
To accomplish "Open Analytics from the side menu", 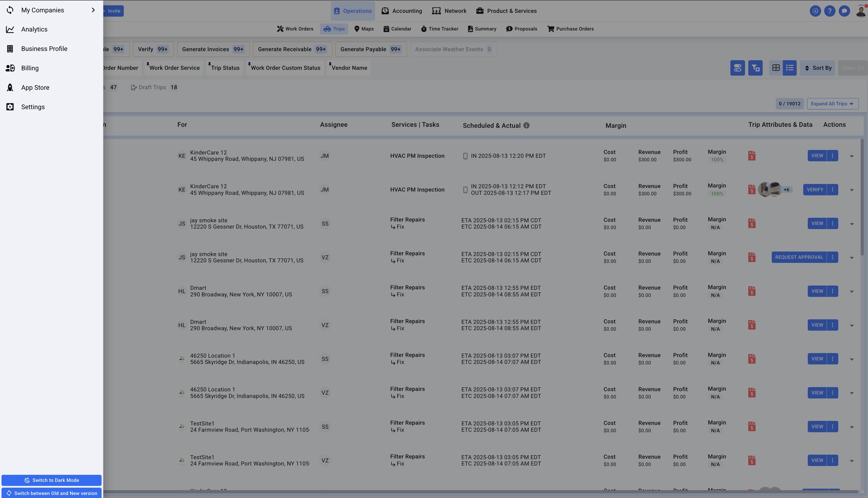I will pyautogui.click(x=34, y=29).
